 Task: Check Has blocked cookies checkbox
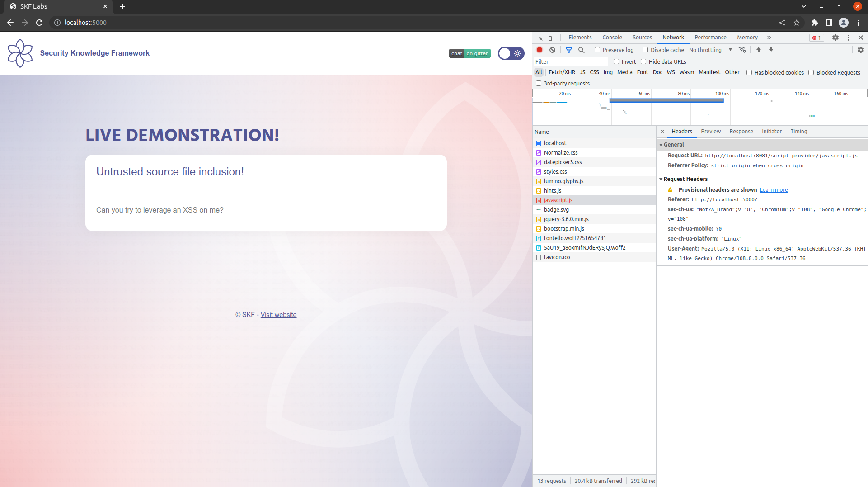point(749,72)
